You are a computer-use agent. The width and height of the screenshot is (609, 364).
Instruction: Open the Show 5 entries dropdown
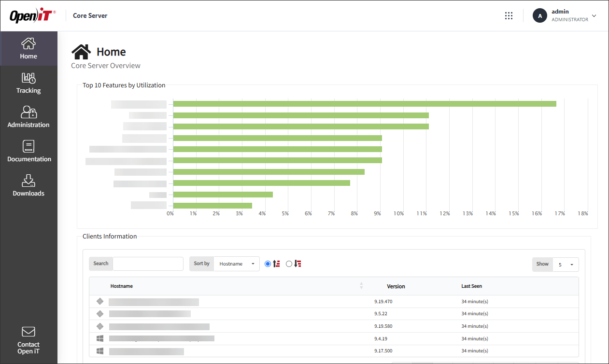tap(566, 264)
